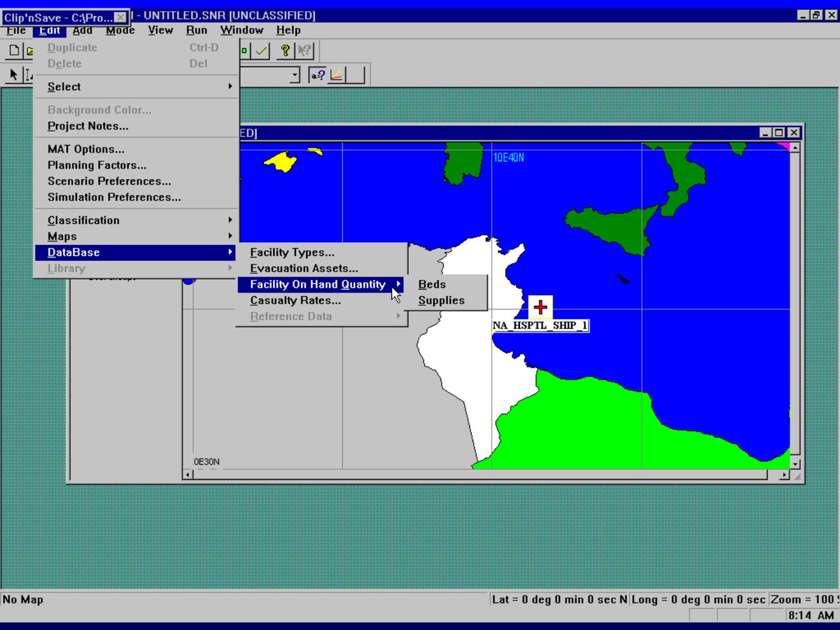Open the toolbar combo box dropdown arrow
The image size is (840, 630).
click(x=295, y=75)
